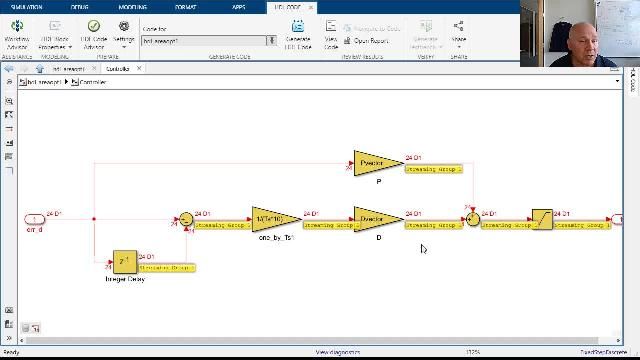Expand the left palette with the chevron
640x360 pixels.
coord(9,338)
